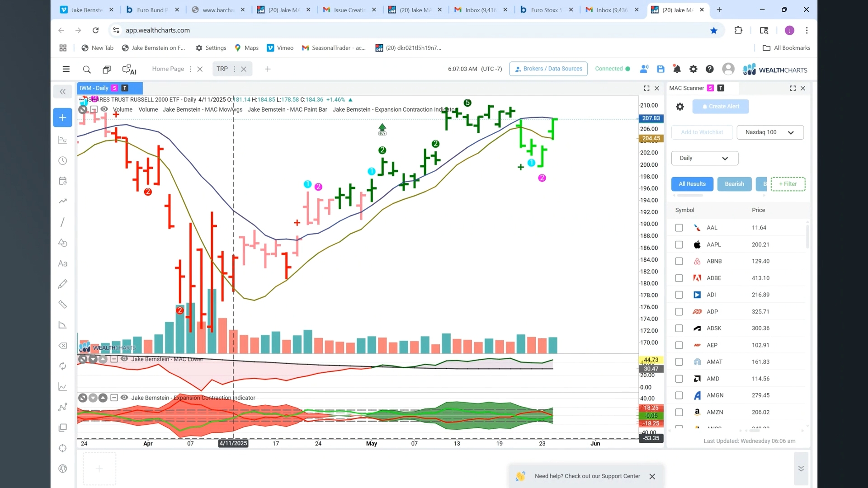
Task: Bookmark this page with the star icon
Action: point(713,30)
